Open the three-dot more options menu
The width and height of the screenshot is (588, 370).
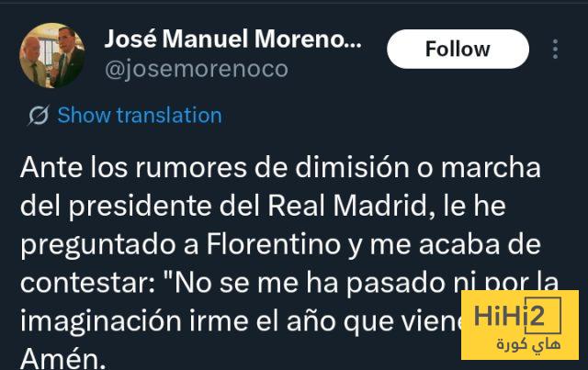click(x=557, y=49)
